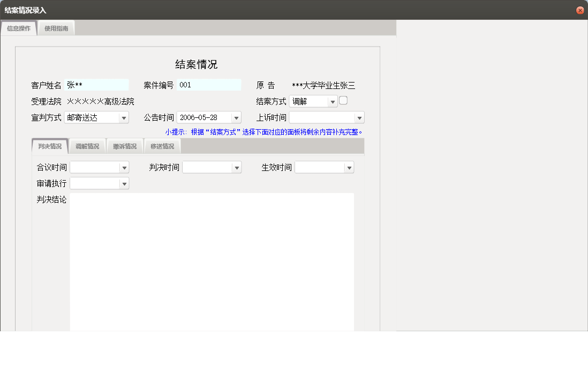The width and height of the screenshot is (588, 380).
Task: Toggle the checkbox beside 结案方式
Action: click(x=344, y=100)
